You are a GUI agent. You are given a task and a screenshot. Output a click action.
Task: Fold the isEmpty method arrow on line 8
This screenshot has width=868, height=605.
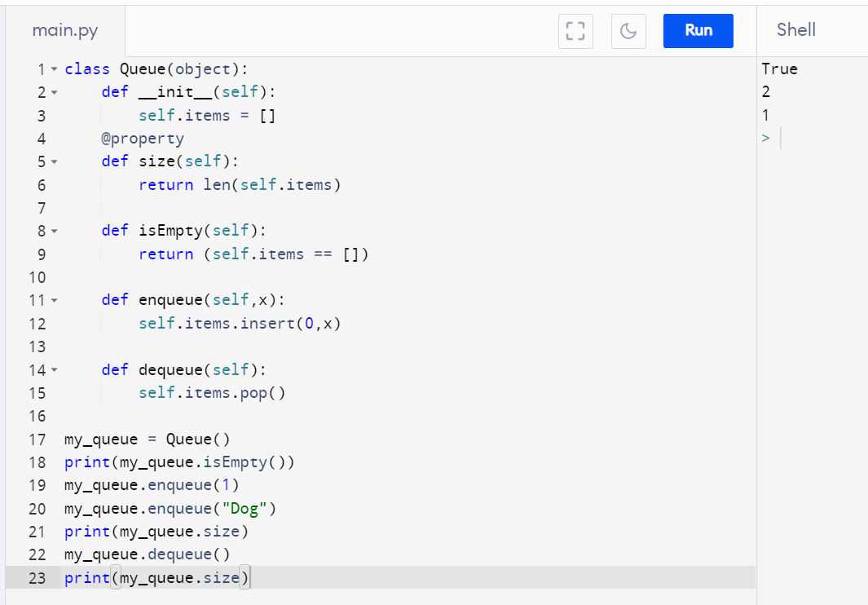click(55, 231)
